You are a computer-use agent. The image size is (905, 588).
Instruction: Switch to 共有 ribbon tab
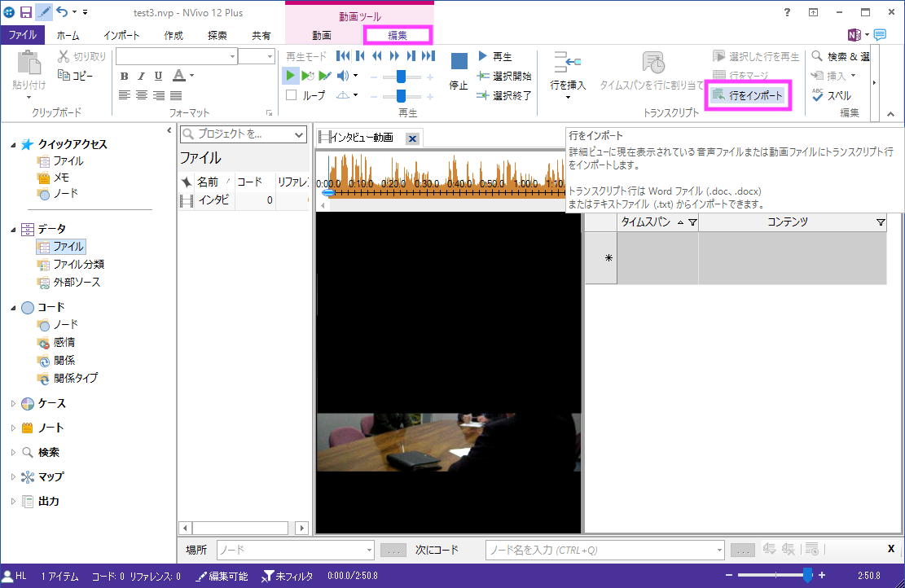click(x=261, y=35)
